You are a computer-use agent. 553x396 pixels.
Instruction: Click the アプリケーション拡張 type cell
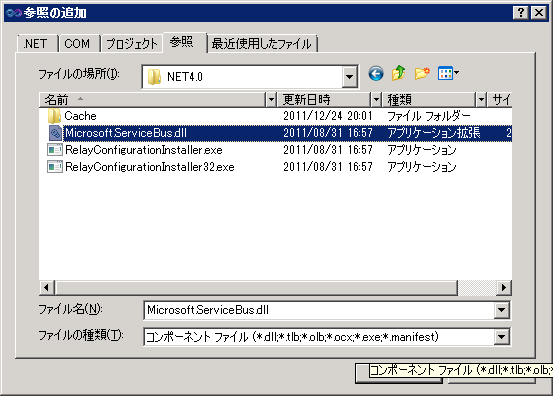(434, 133)
